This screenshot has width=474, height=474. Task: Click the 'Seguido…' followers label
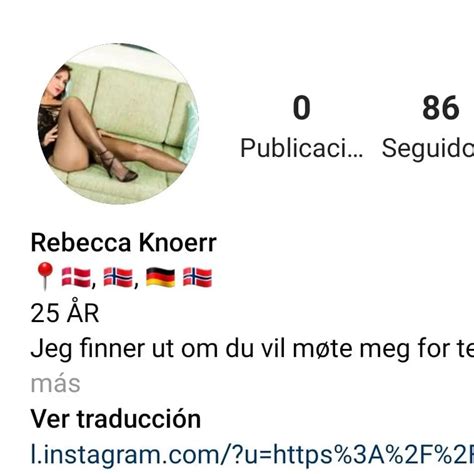point(428,149)
